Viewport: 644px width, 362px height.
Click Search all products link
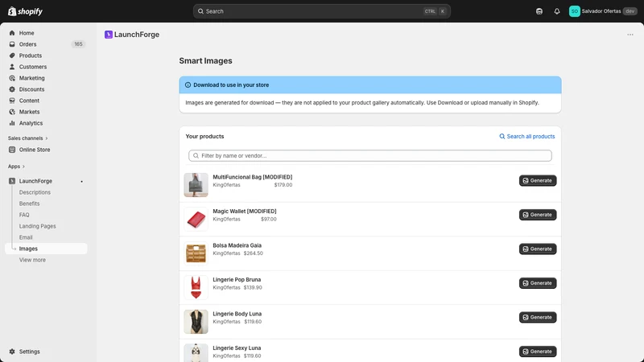527,136
